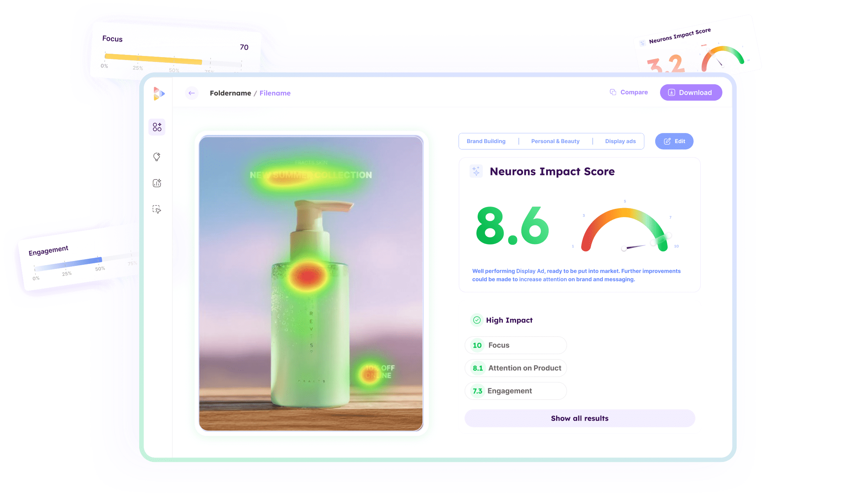Click the High Impact checkmark icon
The height and width of the screenshot is (495, 868).
pos(477,320)
